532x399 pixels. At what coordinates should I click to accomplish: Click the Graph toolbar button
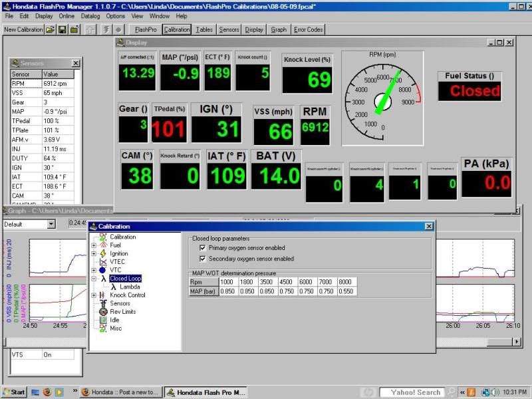click(279, 29)
